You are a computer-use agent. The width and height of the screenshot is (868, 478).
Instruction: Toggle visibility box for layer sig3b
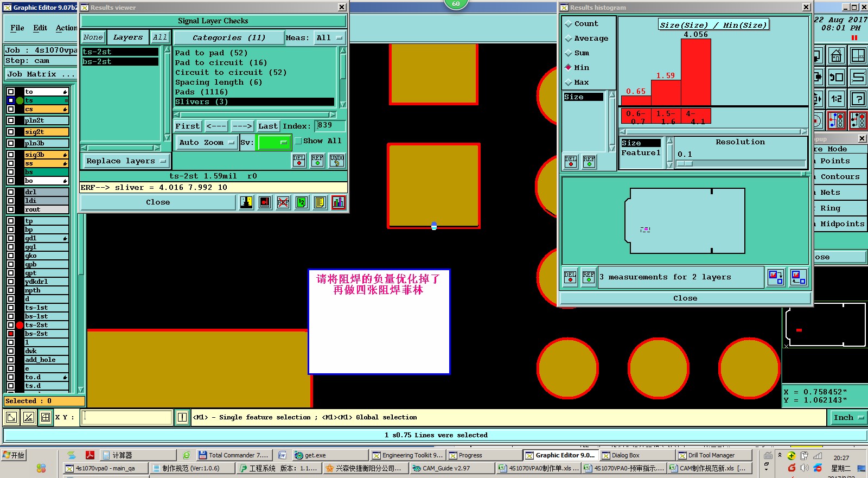pos(10,155)
